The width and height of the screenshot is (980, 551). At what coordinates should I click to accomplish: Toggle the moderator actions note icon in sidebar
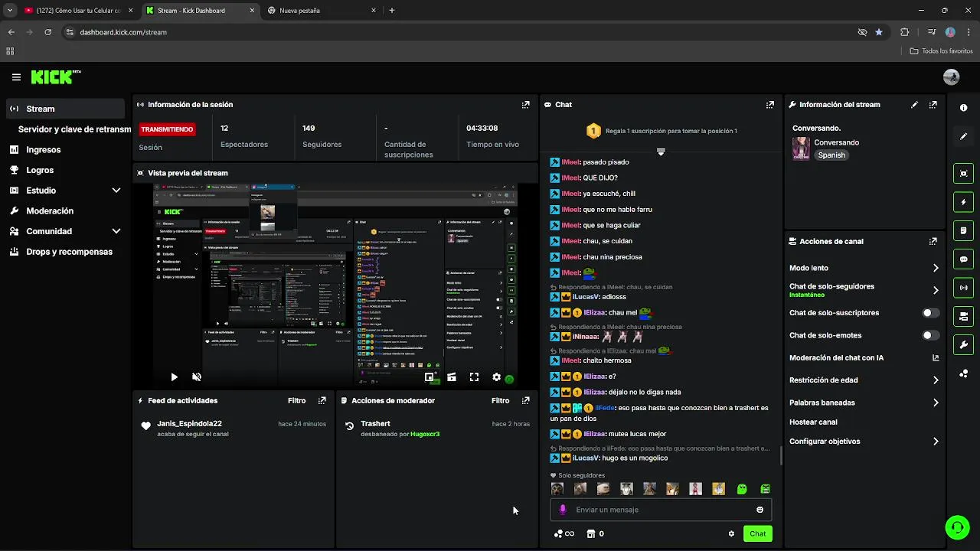963,230
